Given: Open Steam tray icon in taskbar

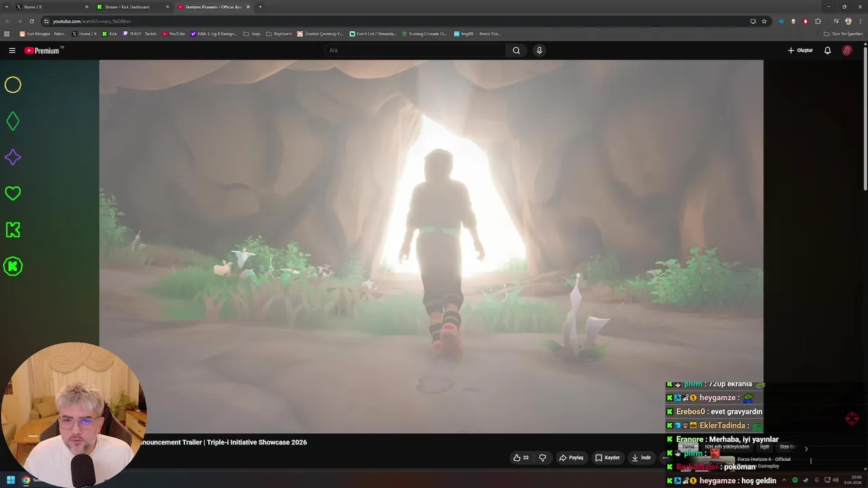Looking at the screenshot, I should 805,480.
